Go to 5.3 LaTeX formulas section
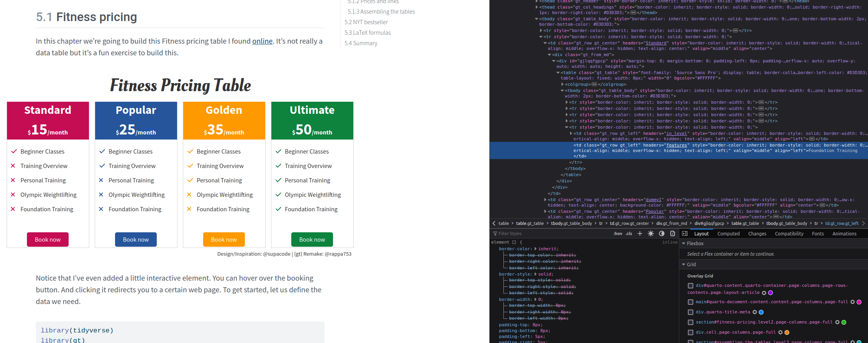 tap(367, 33)
